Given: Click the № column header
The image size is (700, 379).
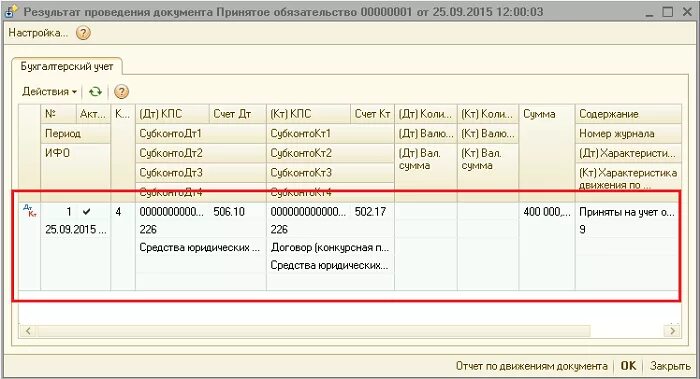Looking at the screenshot, I should point(58,114).
